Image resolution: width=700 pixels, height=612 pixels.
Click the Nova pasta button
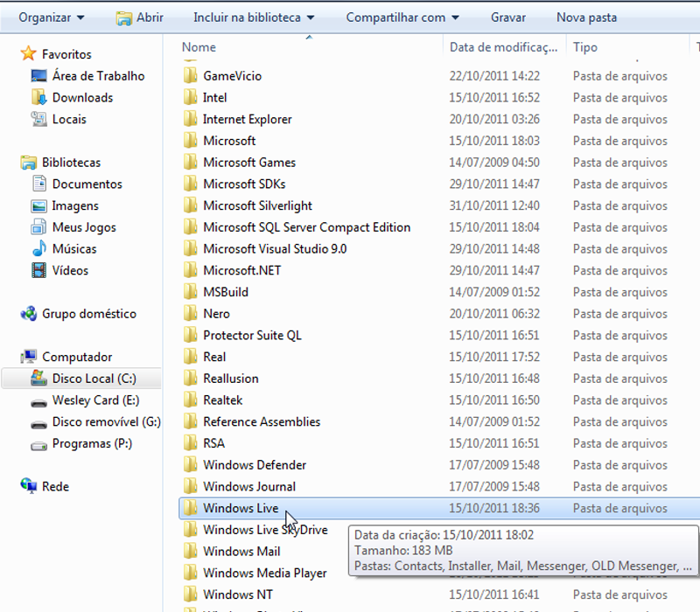click(x=586, y=17)
